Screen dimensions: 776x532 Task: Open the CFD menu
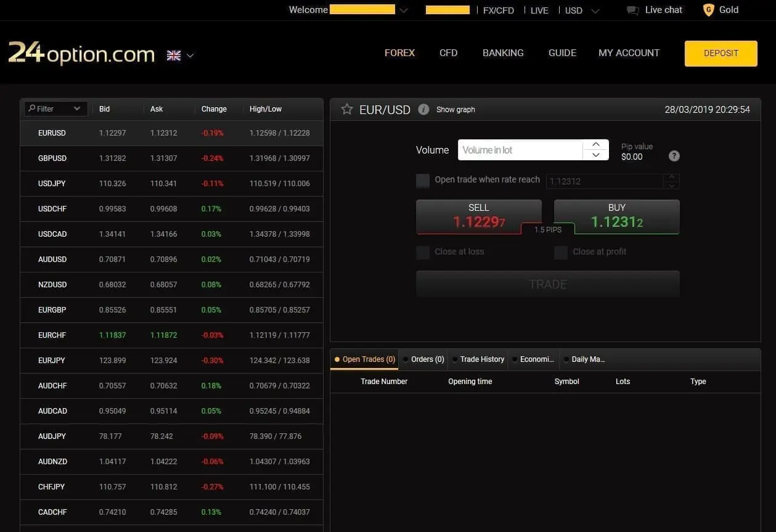point(449,53)
